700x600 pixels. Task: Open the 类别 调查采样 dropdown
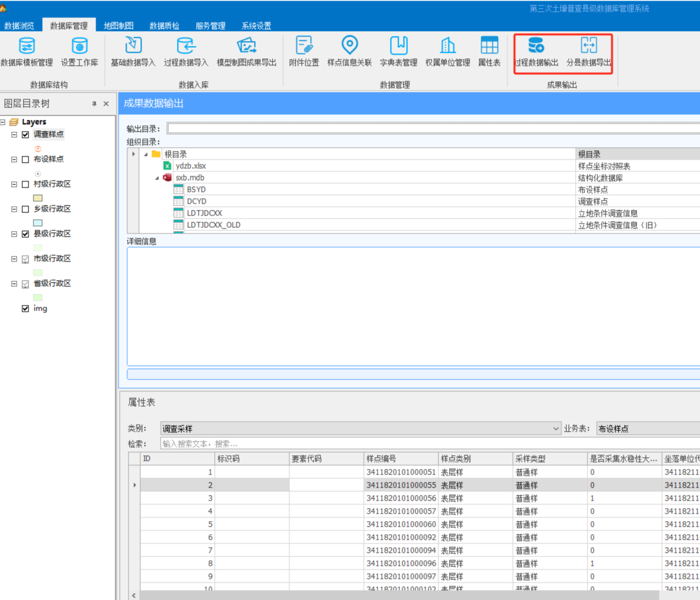pos(556,429)
